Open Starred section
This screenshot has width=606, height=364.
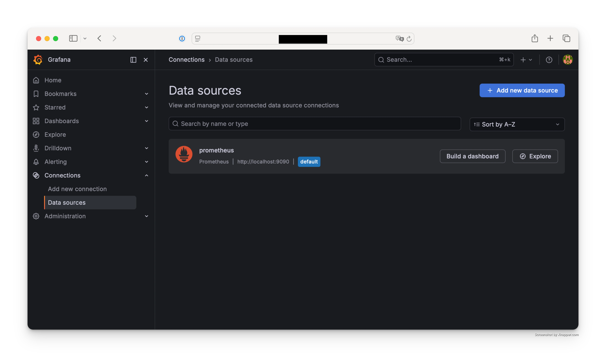pyautogui.click(x=55, y=107)
